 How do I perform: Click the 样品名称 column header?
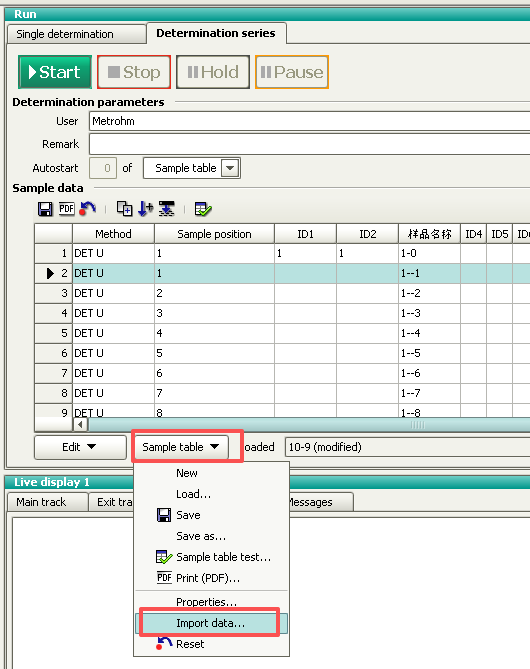pos(429,234)
